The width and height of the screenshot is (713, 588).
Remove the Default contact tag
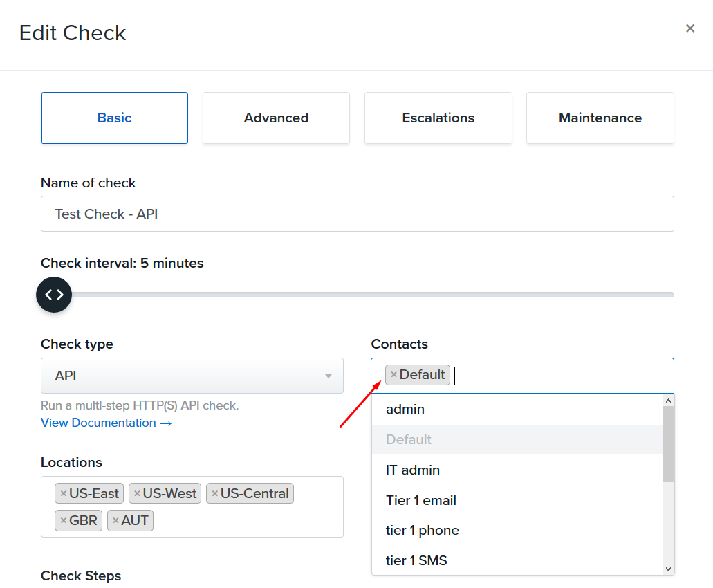pos(396,374)
